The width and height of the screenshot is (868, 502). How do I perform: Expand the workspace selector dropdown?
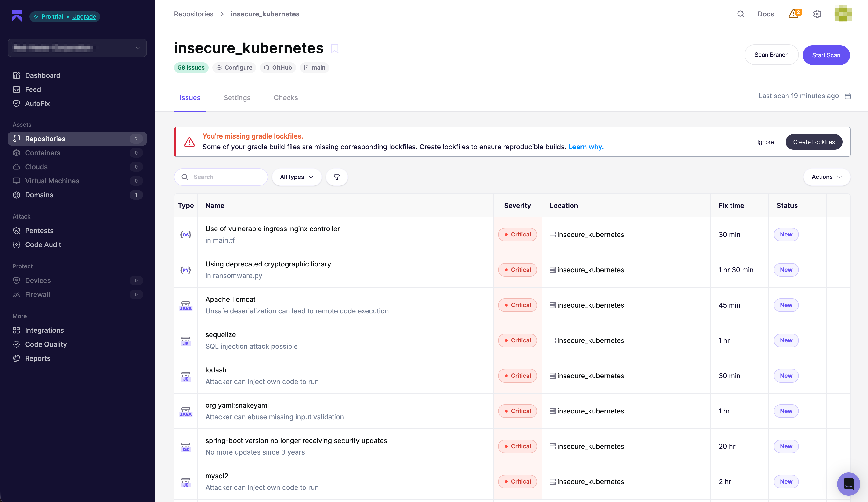77,48
